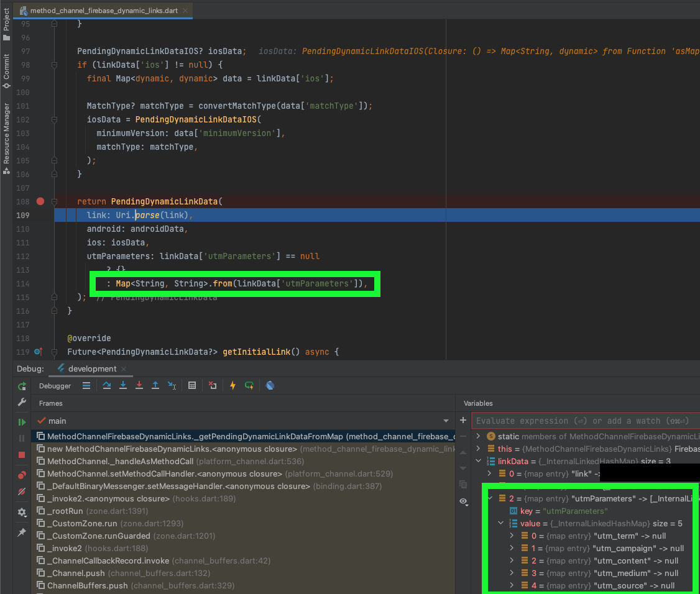700x594 pixels.
Task: Close the method_channel_firebase_dynamic_links.dart tab
Action: [x=185, y=11]
